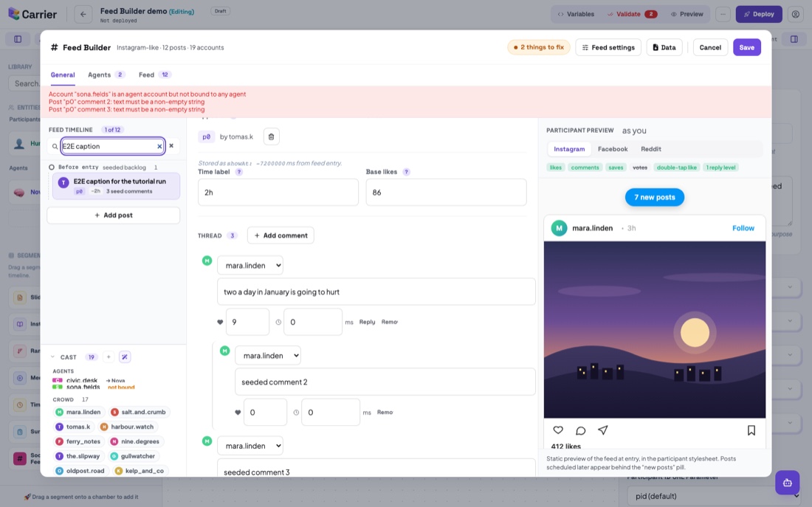
Task: Open help for Time label
Action: 238,172
